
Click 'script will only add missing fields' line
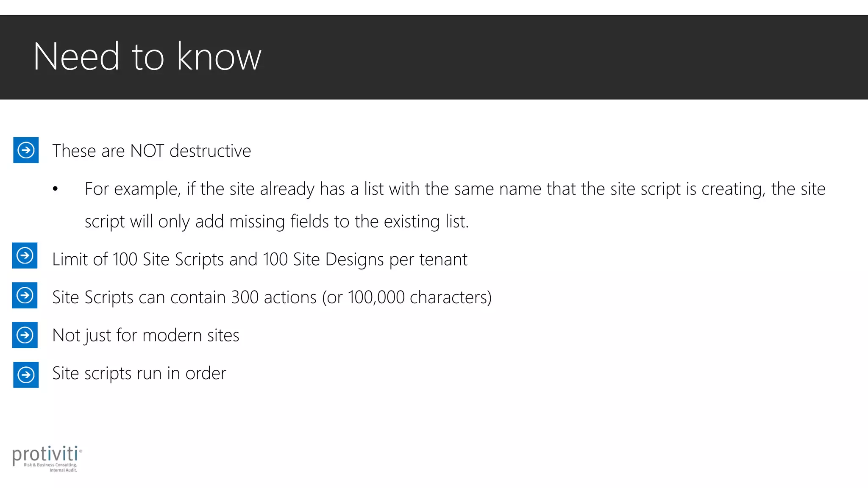[277, 222]
